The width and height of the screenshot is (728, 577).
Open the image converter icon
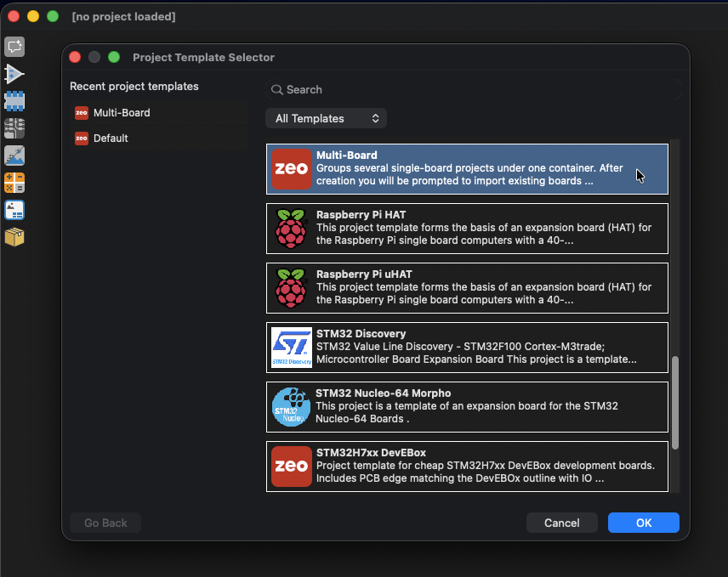14,156
